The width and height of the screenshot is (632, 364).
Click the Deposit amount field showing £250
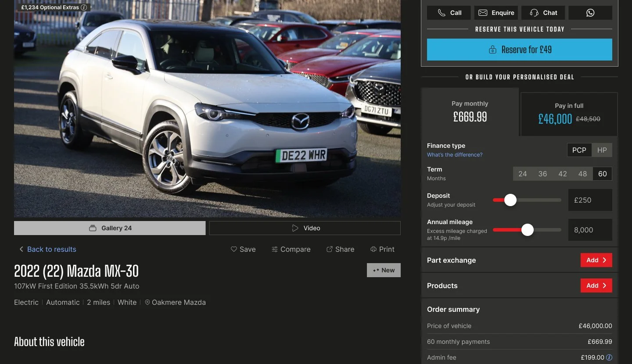pos(590,200)
